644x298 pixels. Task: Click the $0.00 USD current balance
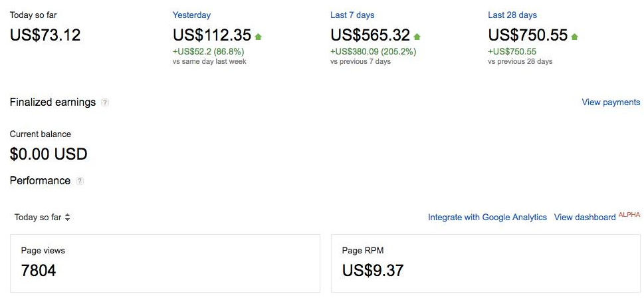click(x=49, y=154)
